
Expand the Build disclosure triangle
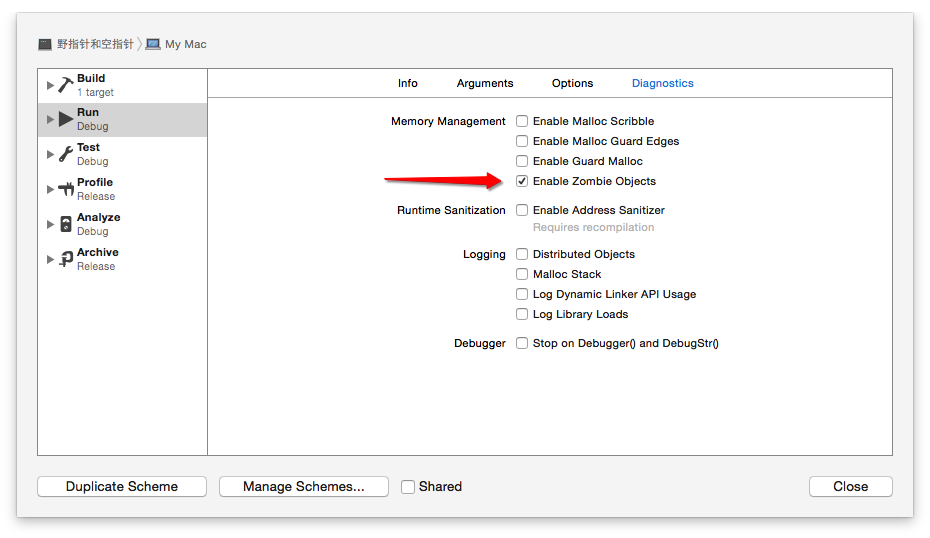click(51, 85)
